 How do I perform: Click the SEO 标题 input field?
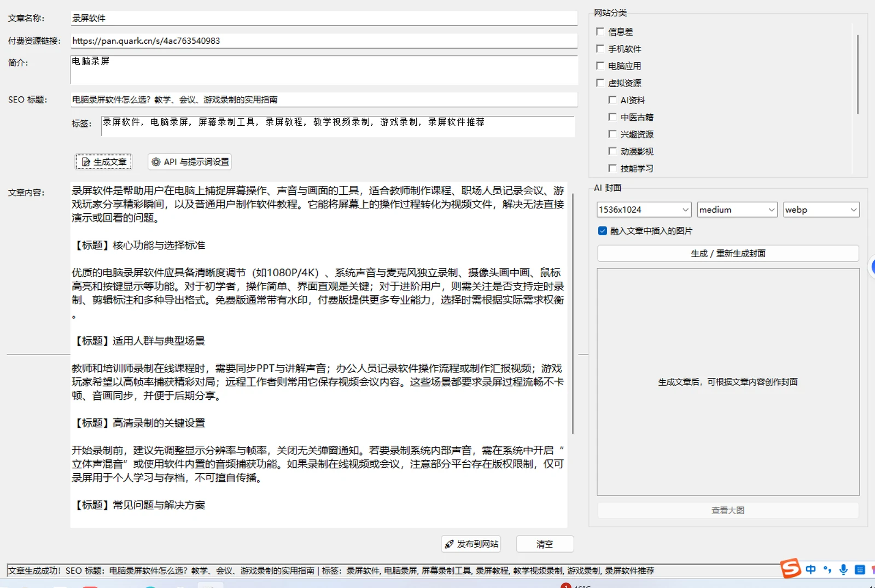324,100
